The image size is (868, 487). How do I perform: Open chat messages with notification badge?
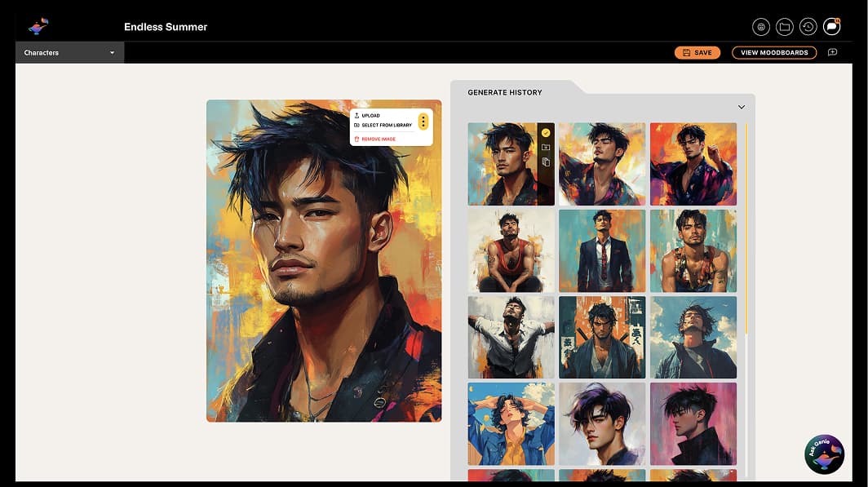pyautogui.click(x=831, y=27)
